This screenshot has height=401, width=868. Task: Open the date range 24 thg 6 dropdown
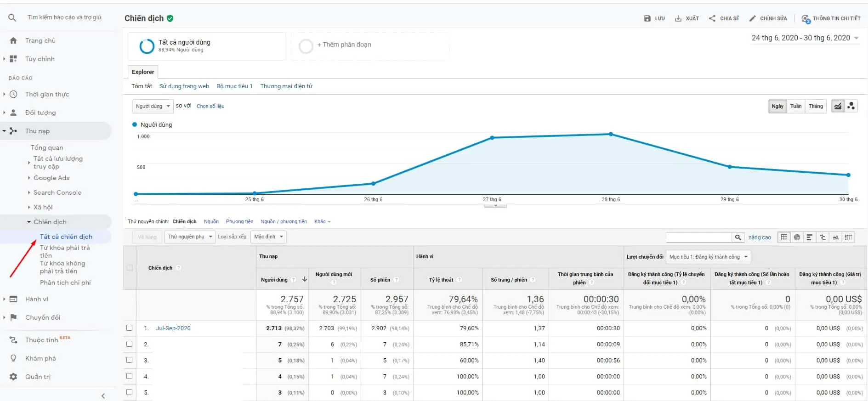[x=805, y=38]
